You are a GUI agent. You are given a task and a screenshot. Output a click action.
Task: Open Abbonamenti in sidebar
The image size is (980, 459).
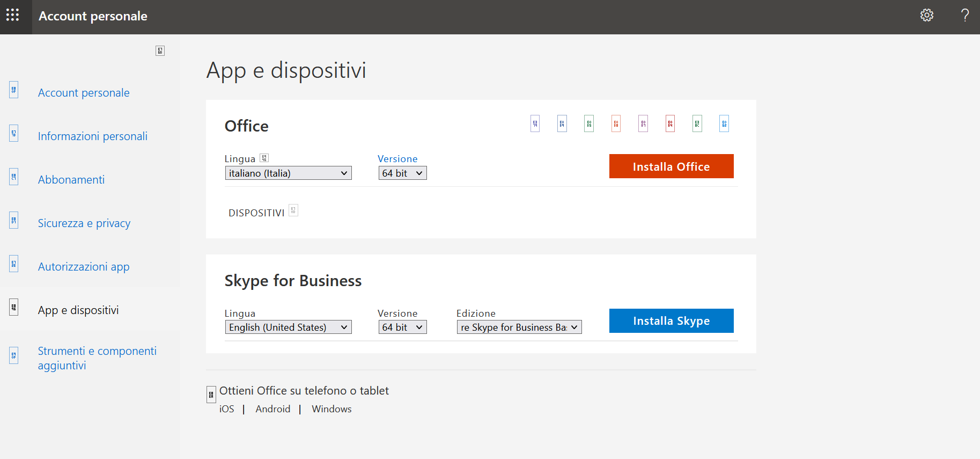pos(71,180)
